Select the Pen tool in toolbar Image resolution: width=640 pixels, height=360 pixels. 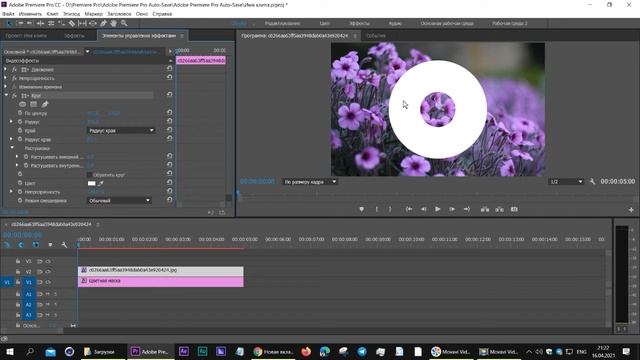pos(103,24)
